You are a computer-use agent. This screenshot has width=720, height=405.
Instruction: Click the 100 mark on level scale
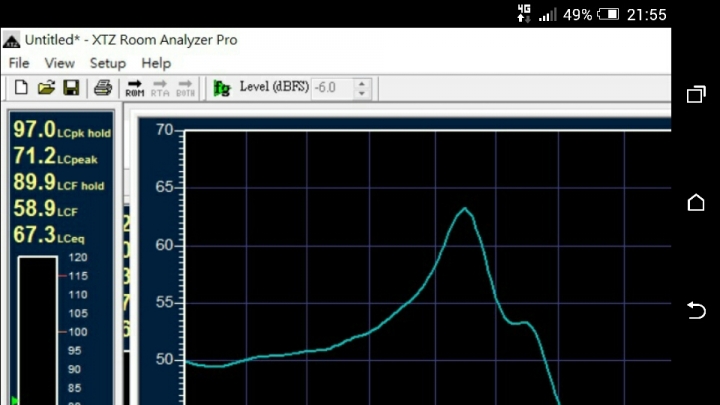tap(78, 332)
